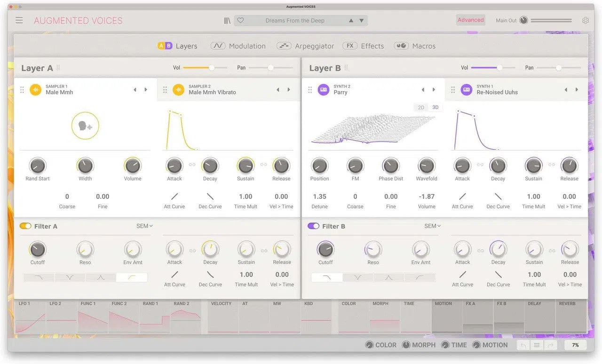Select next sample for Sampler 1

tap(146, 89)
